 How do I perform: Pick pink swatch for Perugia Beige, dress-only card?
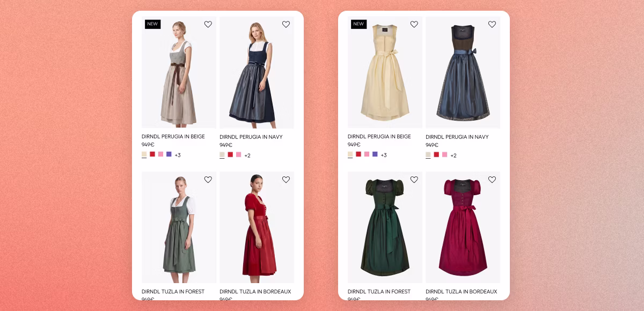pyautogui.click(x=367, y=154)
